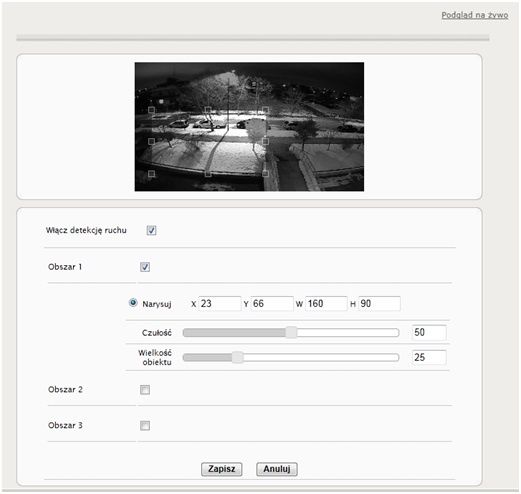521x494 pixels.
Task: Click the top-middle detection area handle
Action: point(208,110)
